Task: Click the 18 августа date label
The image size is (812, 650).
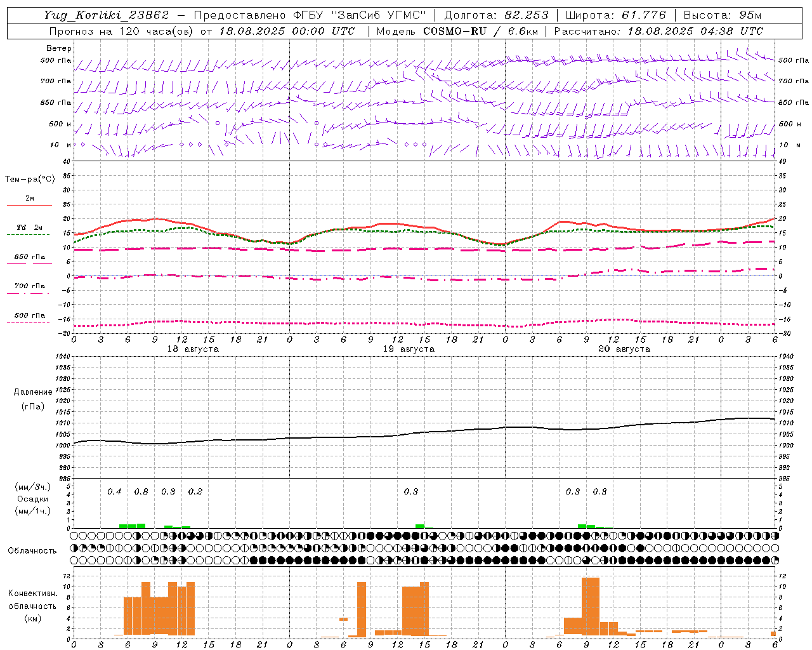Action: point(193,349)
